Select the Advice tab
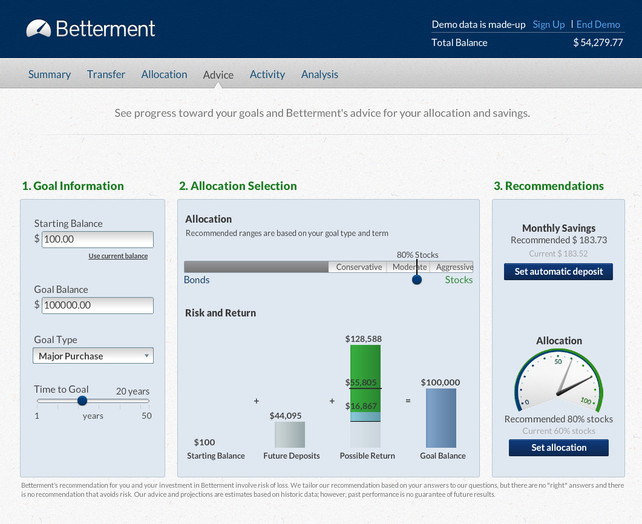 click(218, 75)
